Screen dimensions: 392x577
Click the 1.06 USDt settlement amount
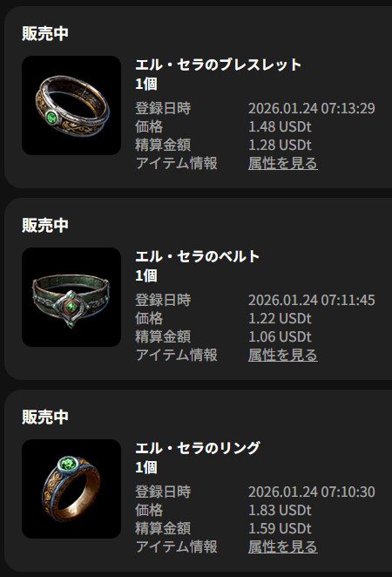tap(280, 336)
